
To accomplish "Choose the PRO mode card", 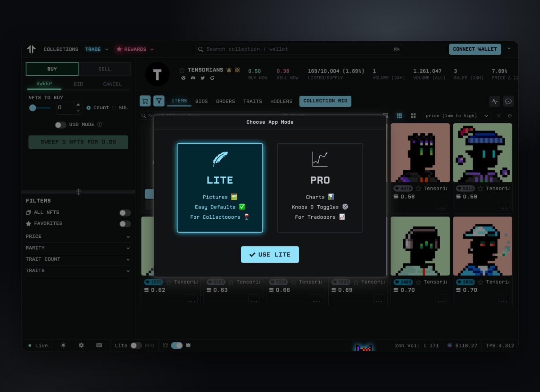I will click(x=320, y=188).
